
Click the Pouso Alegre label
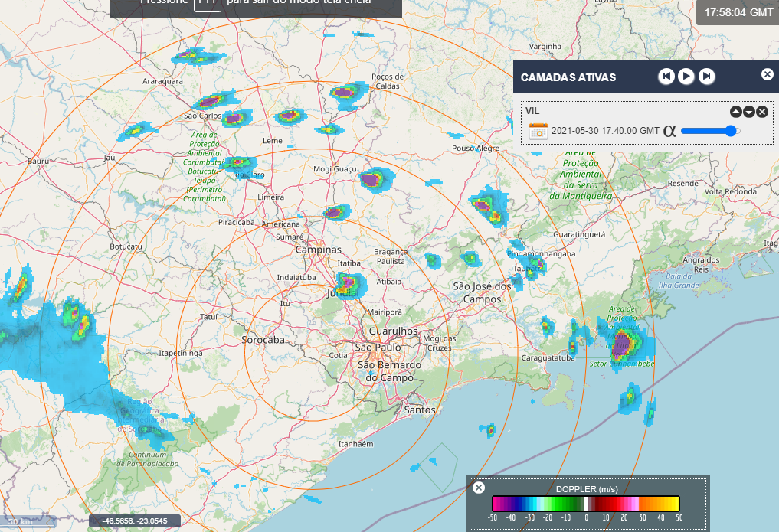coord(476,149)
